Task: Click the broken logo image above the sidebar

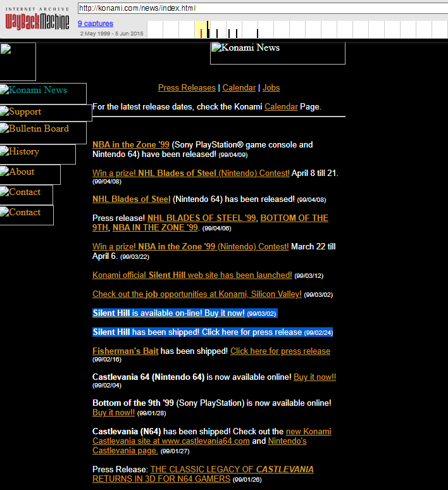Action: (18, 61)
